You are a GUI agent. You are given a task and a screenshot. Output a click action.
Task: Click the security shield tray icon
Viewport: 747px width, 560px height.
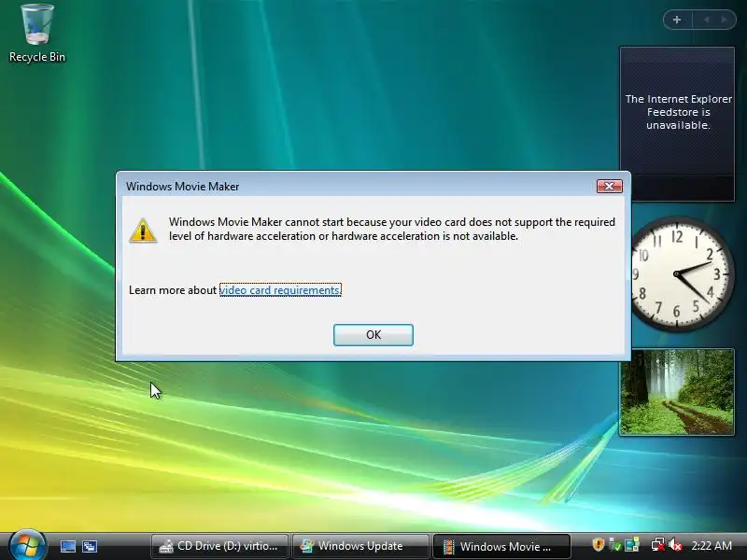598,544
